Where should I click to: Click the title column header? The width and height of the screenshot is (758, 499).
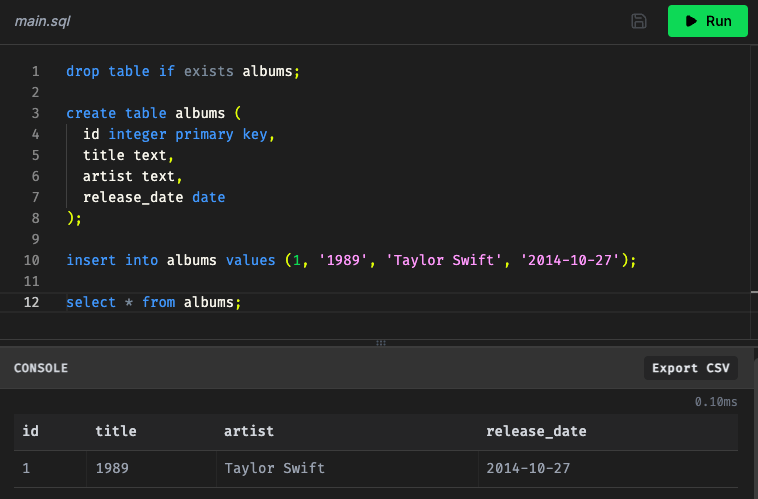[x=116, y=431]
